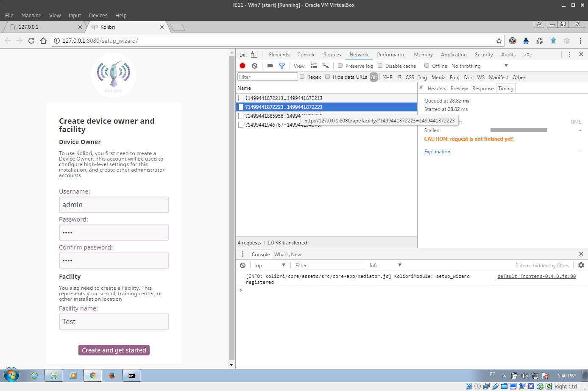The image size is (588, 391).
Task: Open default_frontend-0.4.3.js:80 source link
Action: (x=536, y=276)
